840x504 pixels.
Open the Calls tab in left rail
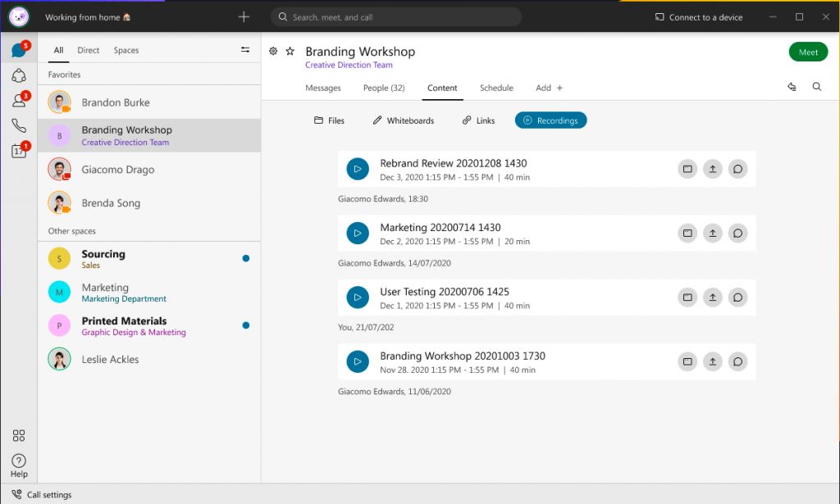(x=18, y=125)
